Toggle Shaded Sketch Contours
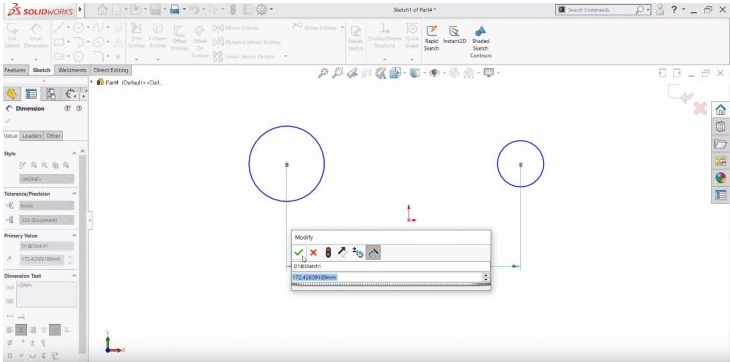This screenshot has height=362, width=730. [480, 41]
